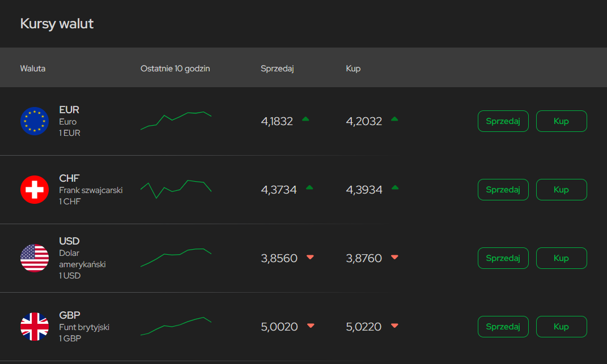This screenshot has height=364, width=607.
Task: Click the Waluta column header
Action: (33, 68)
